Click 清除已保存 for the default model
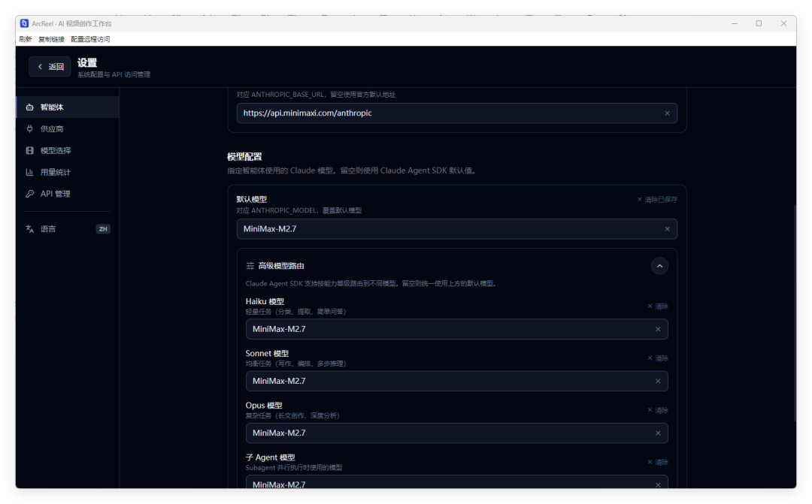The height and width of the screenshot is (504, 812). point(657,200)
